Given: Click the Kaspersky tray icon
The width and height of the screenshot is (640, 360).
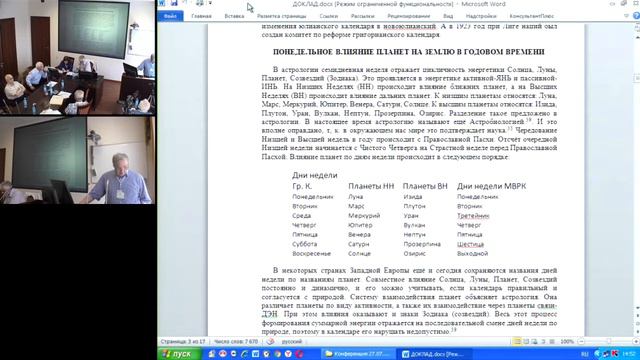Looking at the screenshot, I should tap(614, 354).
